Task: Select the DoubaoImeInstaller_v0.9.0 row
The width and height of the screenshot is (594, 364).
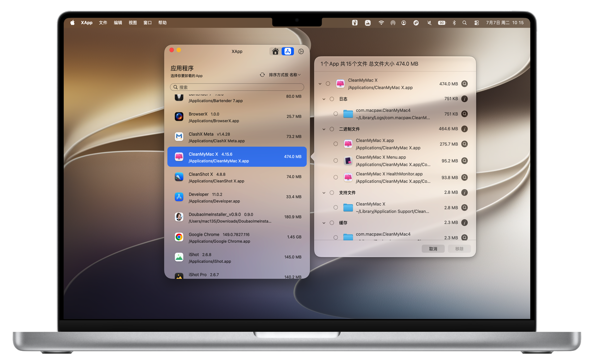Action: point(237,217)
